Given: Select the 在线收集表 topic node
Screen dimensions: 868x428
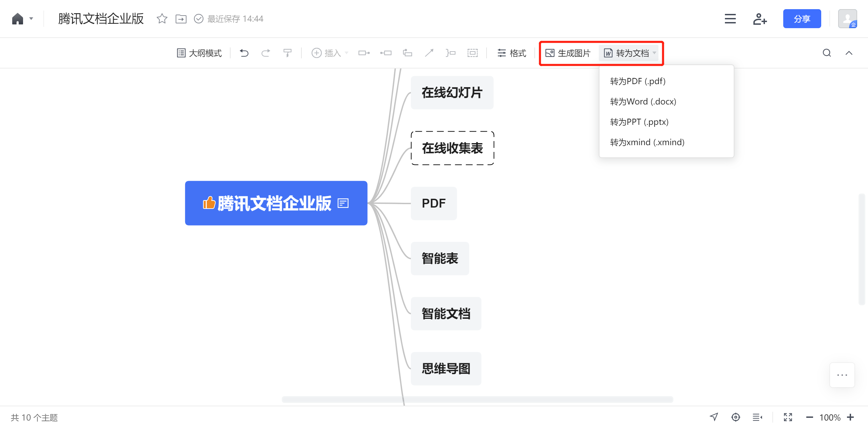Looking at the screenshot, I should coord(452,148).
